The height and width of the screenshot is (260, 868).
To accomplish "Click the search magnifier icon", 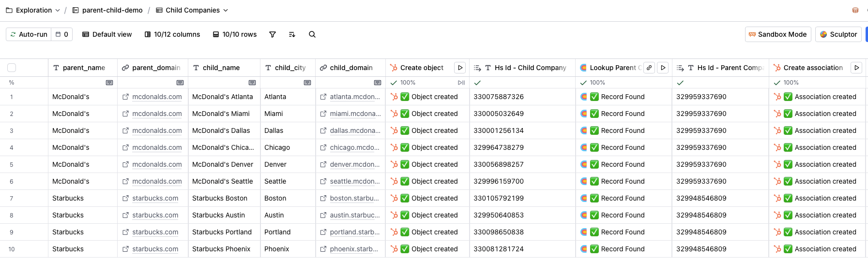I will (x=312, y=34).
